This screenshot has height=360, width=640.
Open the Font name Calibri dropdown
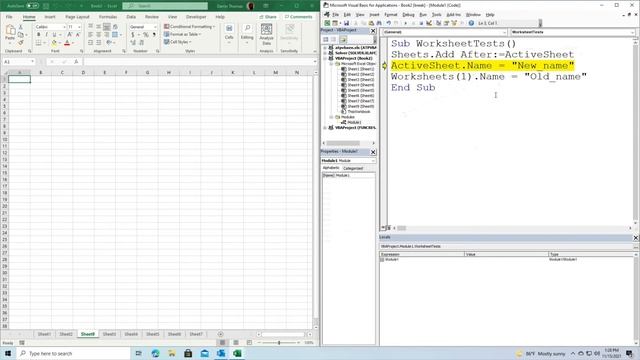click(x=64, y=27)
